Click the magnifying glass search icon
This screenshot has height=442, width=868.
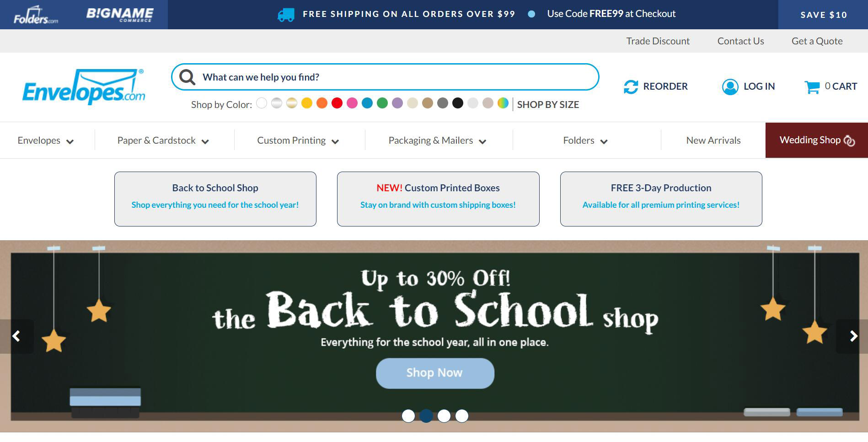(x=187, y=77)
